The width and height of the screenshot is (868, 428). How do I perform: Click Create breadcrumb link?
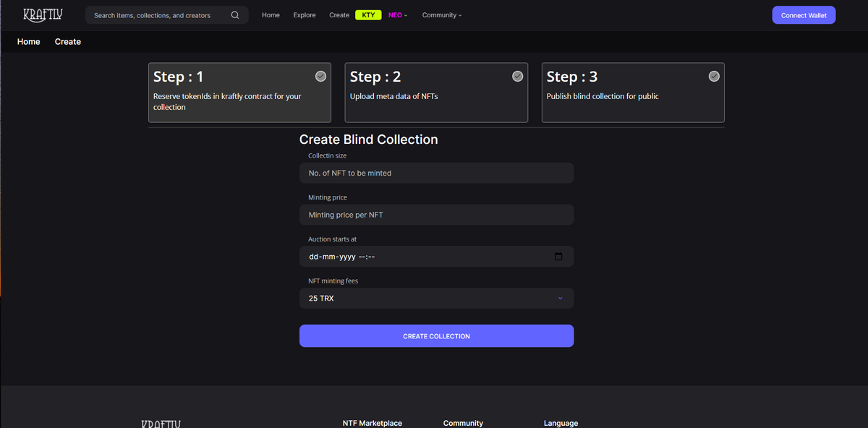click(x=68, y=42)
